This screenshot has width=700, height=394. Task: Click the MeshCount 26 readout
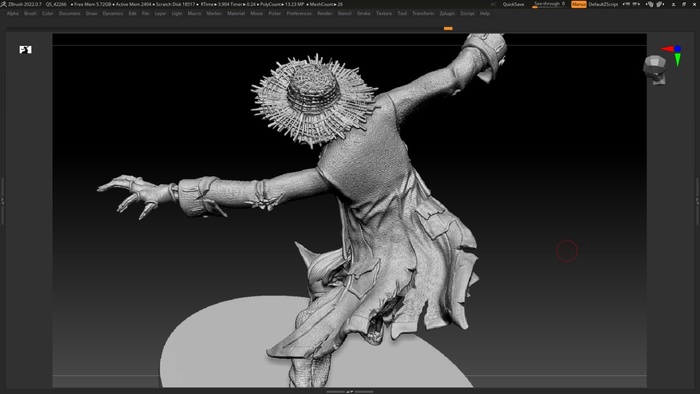[x=326, y=4]
